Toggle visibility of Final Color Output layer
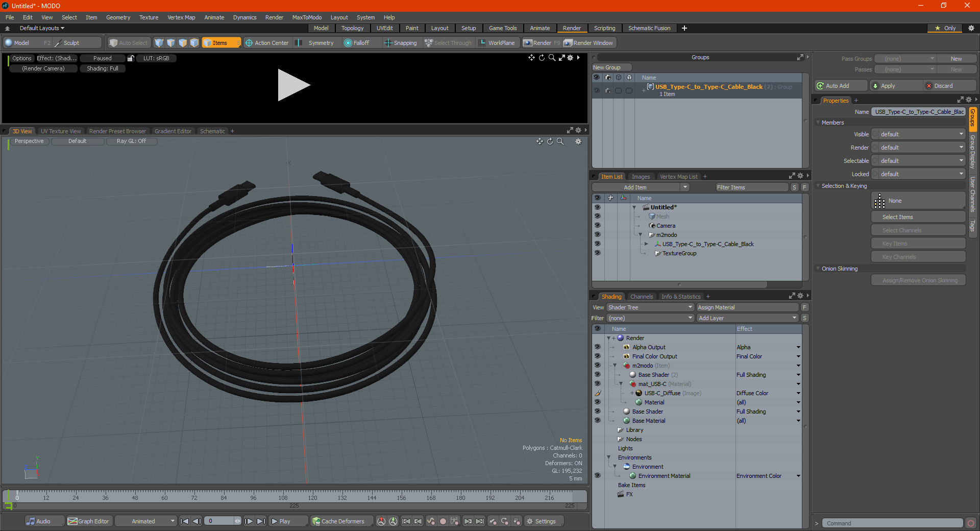 point(597,356)
